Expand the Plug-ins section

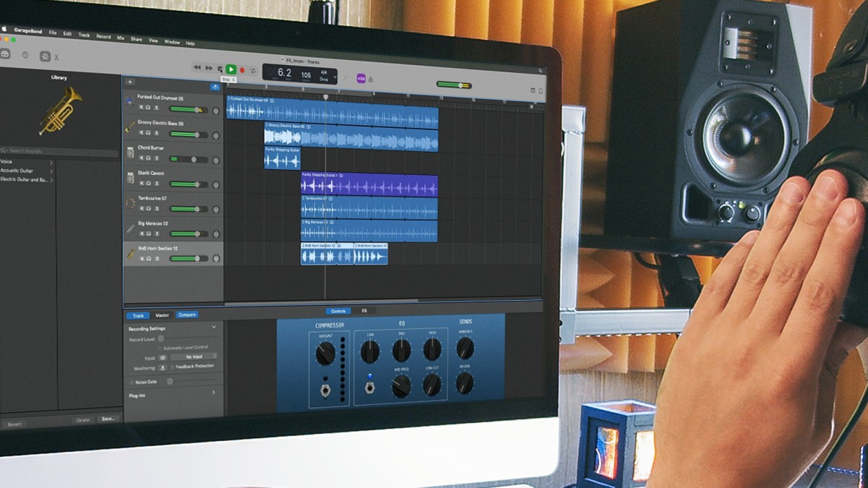[213, 393]
